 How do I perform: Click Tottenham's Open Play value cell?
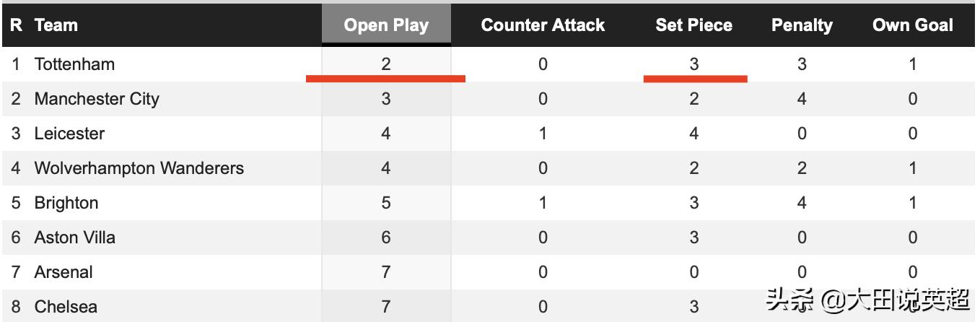point(386,64)
